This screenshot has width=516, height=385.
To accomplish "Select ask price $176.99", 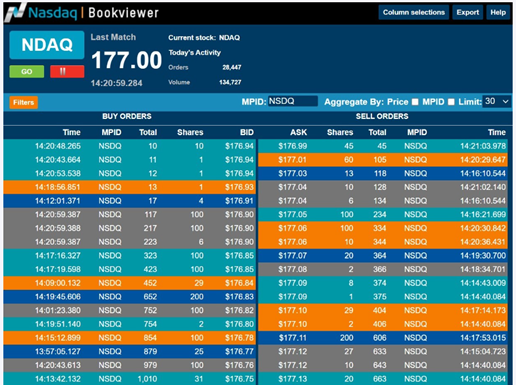I will 293,146.
